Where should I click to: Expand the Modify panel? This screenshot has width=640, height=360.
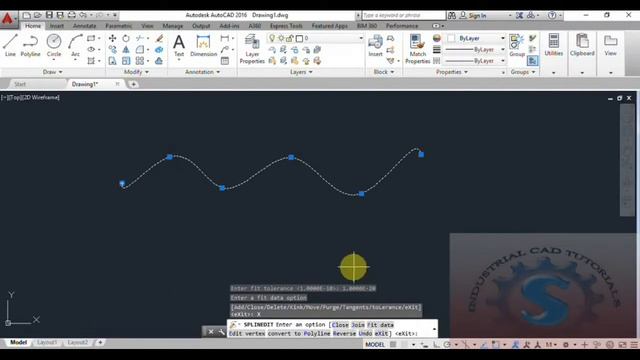click(136, 72)
